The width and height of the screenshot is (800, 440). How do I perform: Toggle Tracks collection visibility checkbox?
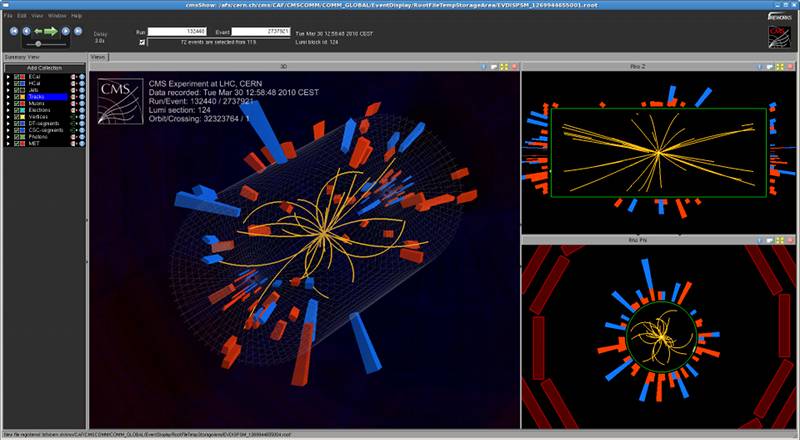coord(16,97)
